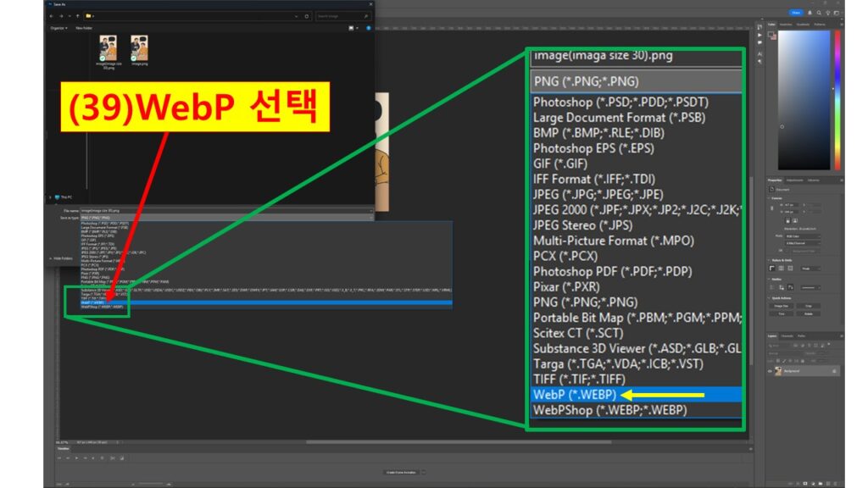Open the Create Frame Animation dropdown arrow

pyautogui.click(x=423, y=472)
